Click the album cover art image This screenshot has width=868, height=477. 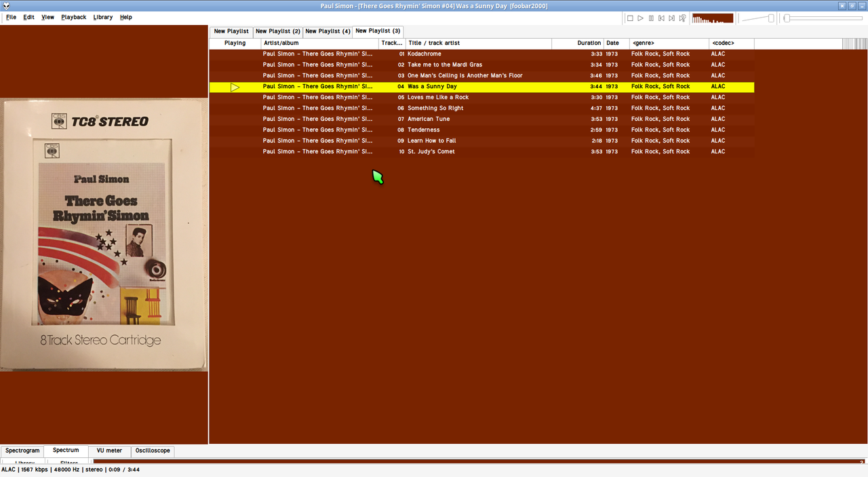coord(104,235)
